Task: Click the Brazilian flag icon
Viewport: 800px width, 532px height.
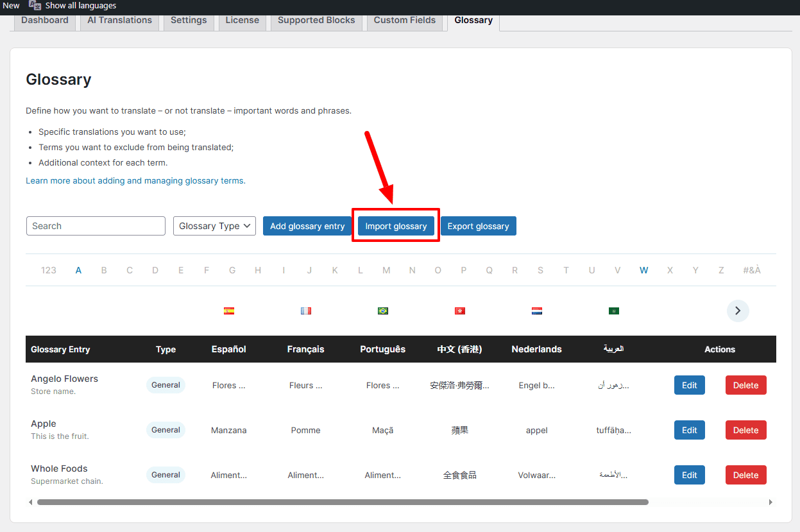Action: tap(383, 311)
